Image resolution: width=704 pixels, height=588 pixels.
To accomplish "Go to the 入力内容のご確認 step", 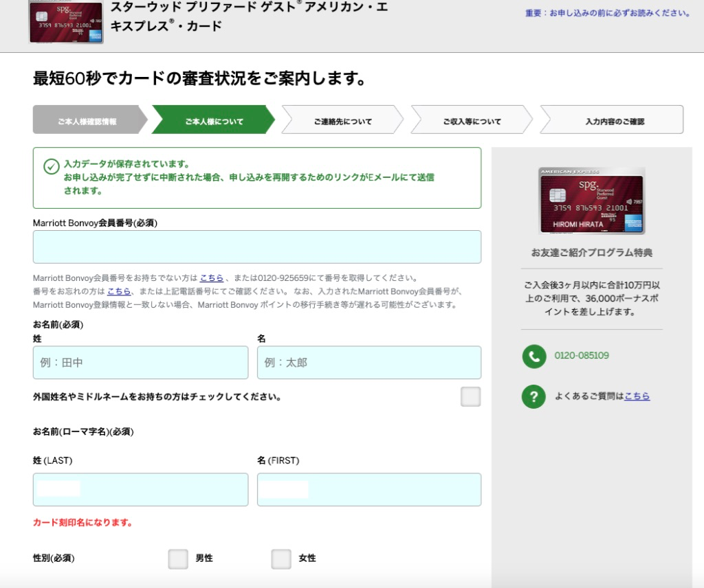I will [x=611, y=119].
